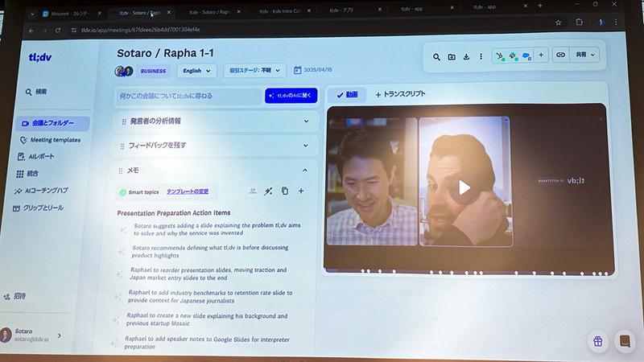Click the HubSpot integration icon

coord(500,56)
